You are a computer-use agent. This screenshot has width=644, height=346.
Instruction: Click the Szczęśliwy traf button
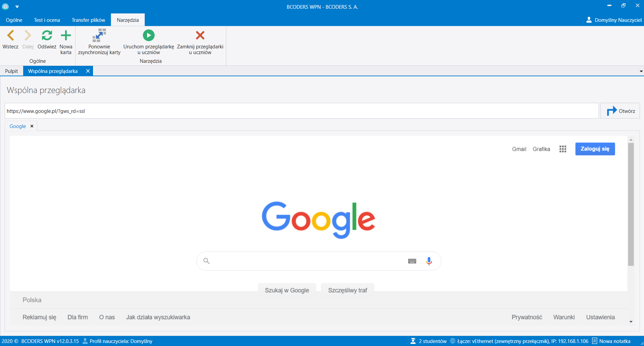pyautogui.click(x=348, y=290)
